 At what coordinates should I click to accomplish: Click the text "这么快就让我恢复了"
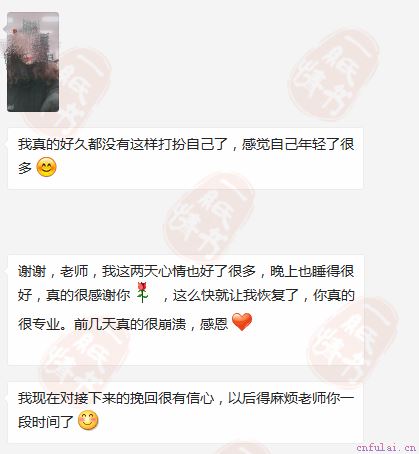click(x=235, y=295)
